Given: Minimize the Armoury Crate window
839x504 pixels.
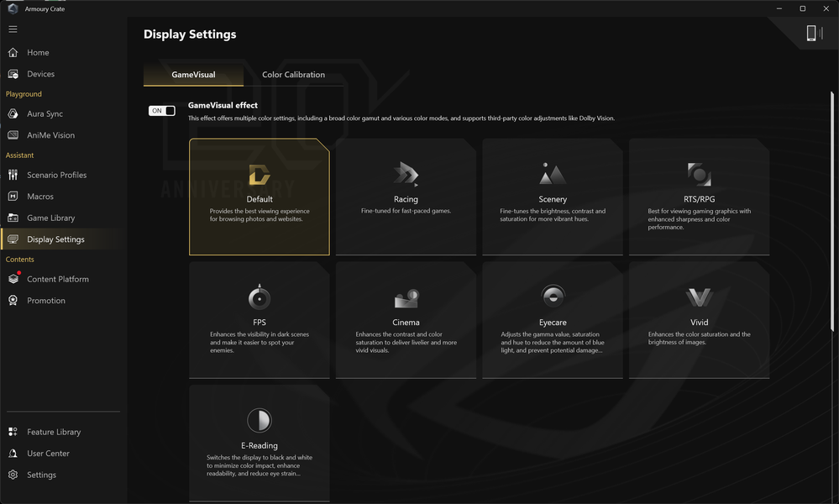Looking at the screenshot, I should [779, 8].
